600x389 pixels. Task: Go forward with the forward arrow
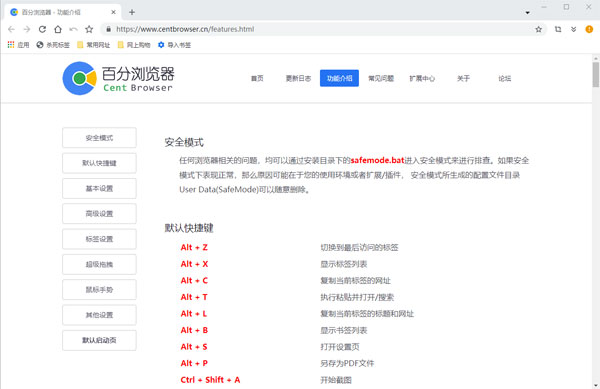(x=26, y=29)
